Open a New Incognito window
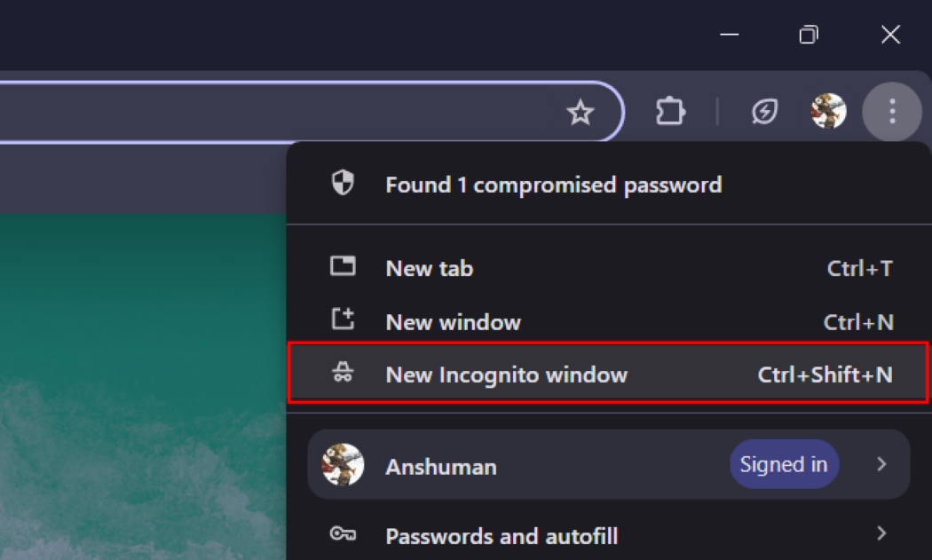 coord(506,375)
